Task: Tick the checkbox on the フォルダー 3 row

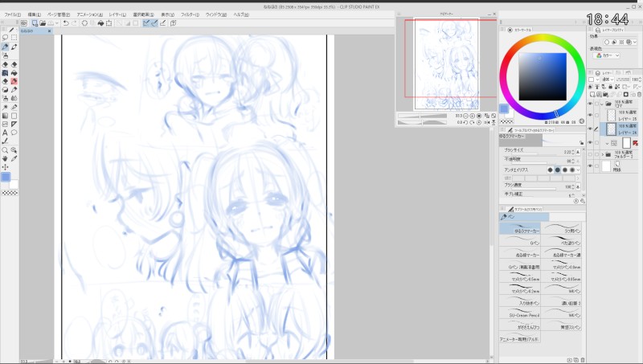Action: click(596, 154)
